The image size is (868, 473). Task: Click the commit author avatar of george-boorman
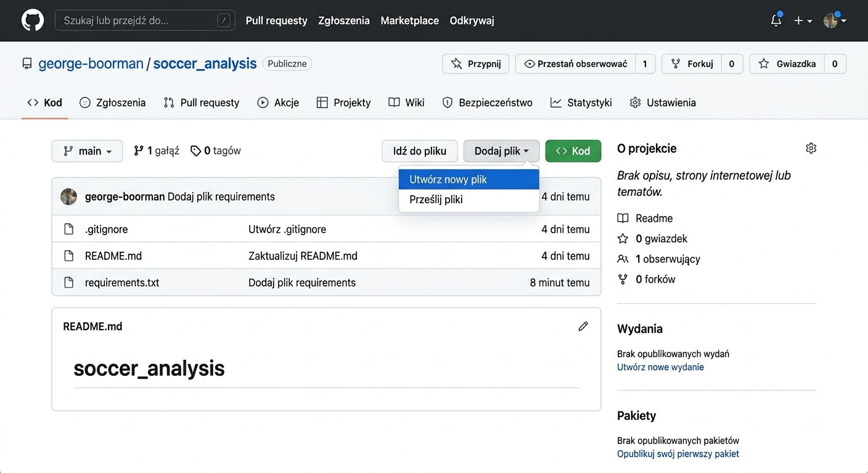(69, 196)
